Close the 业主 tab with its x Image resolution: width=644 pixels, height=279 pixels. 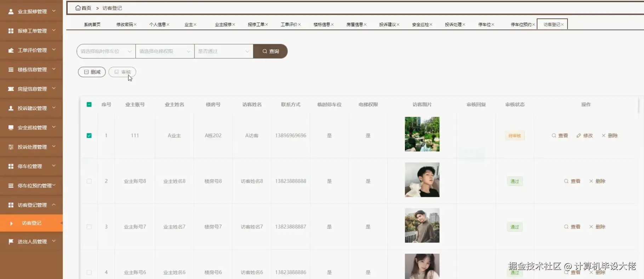click(x=195, y=24)
